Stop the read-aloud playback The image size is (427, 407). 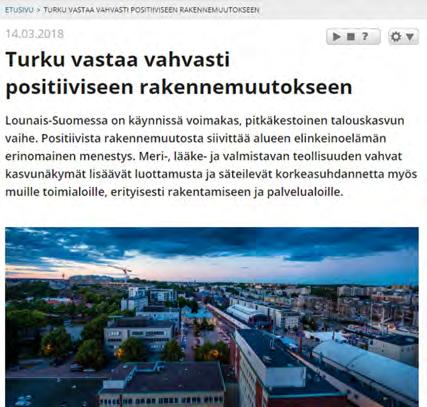(351, 36)
